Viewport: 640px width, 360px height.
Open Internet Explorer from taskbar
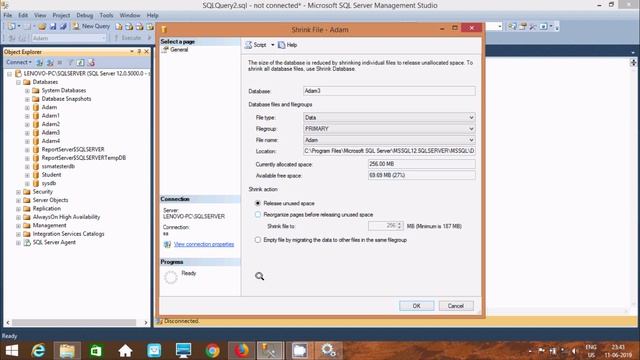tap(38, 351)
